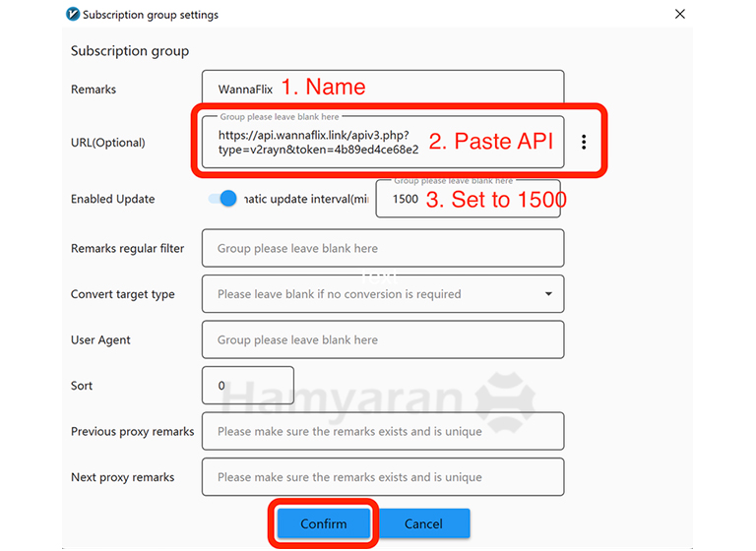The height and width of the screenshot is (551, 756).
Task: Click the Next proxy remarks field
Action: (x=382, y=477)
